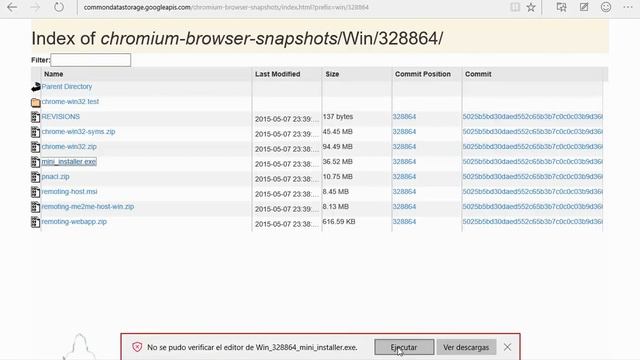Click the Commit column header
Image resolution: width=640 pixels, height=360 pixels.
[x=478, y=74]
